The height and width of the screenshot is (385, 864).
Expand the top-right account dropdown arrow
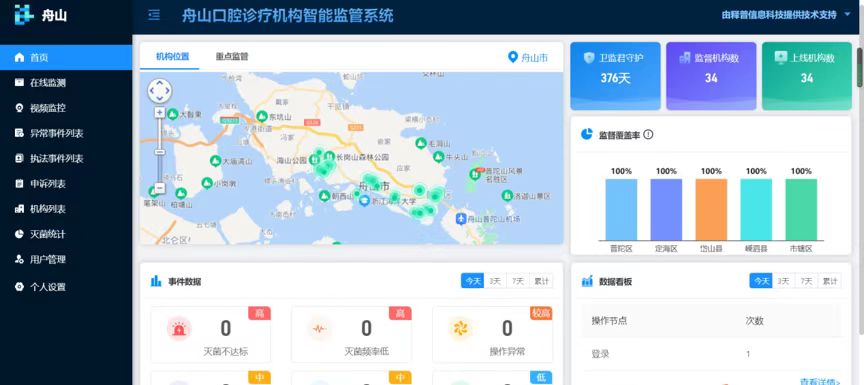pyautogui.click(x=847, y=15)
